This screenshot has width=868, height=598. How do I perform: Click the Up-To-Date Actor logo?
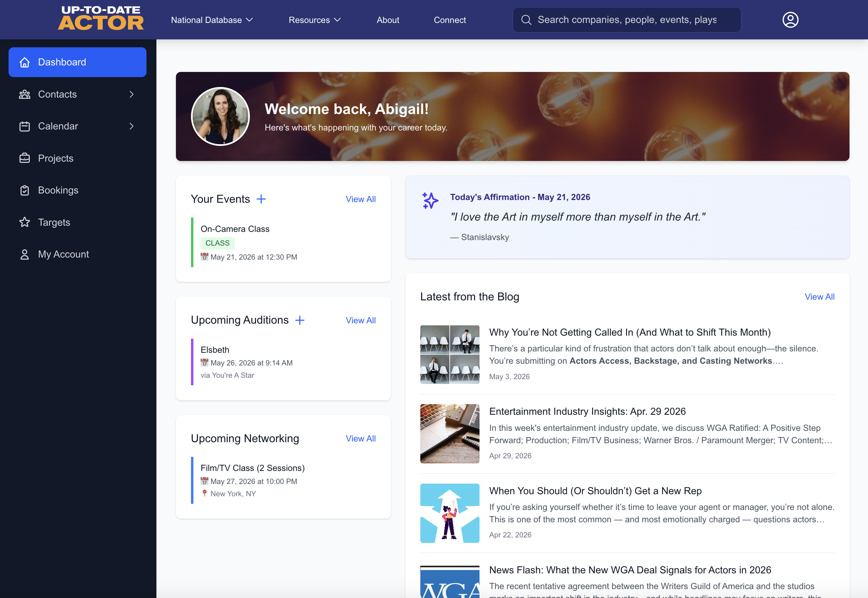(101, 18)
